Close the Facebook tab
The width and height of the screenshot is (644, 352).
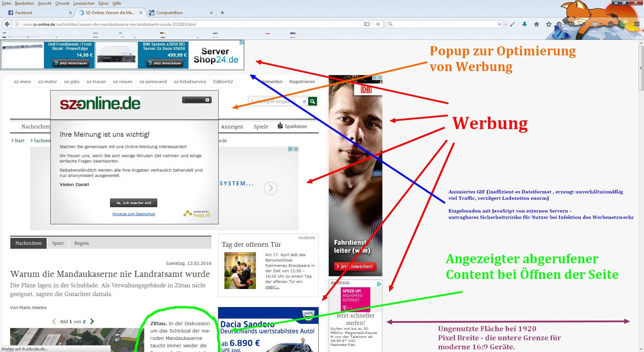70,13
